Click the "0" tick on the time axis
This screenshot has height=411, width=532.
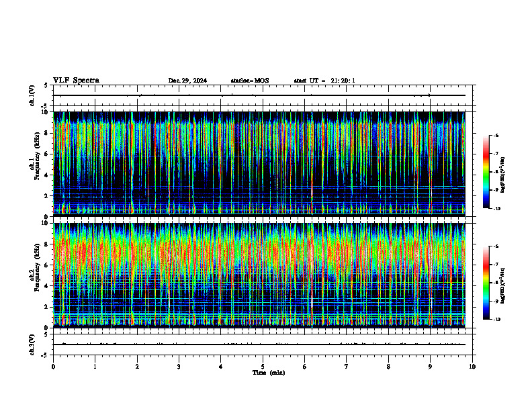click(x=53, y=367)
